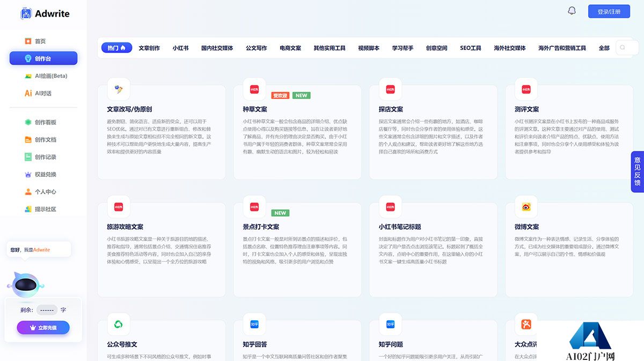Click the search box beside 全部
This screenshot has height=361, width=644.
[627, 48]
